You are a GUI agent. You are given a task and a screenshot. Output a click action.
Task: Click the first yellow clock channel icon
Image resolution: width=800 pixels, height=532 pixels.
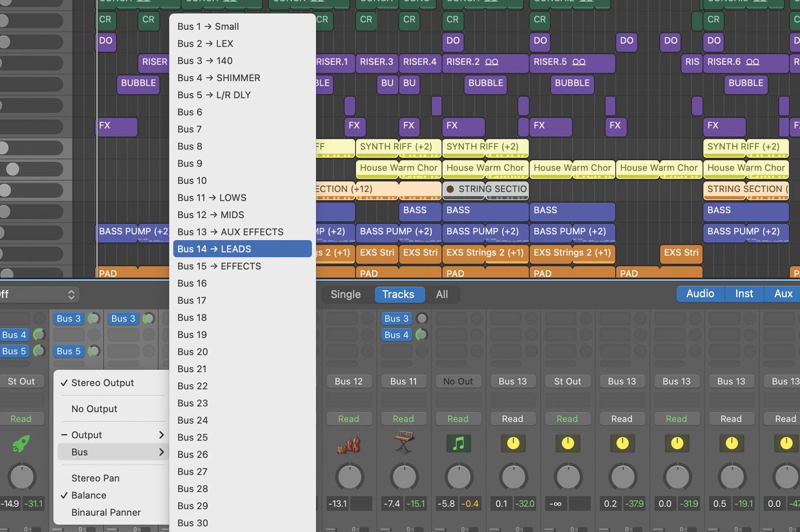tap(513, 443)
